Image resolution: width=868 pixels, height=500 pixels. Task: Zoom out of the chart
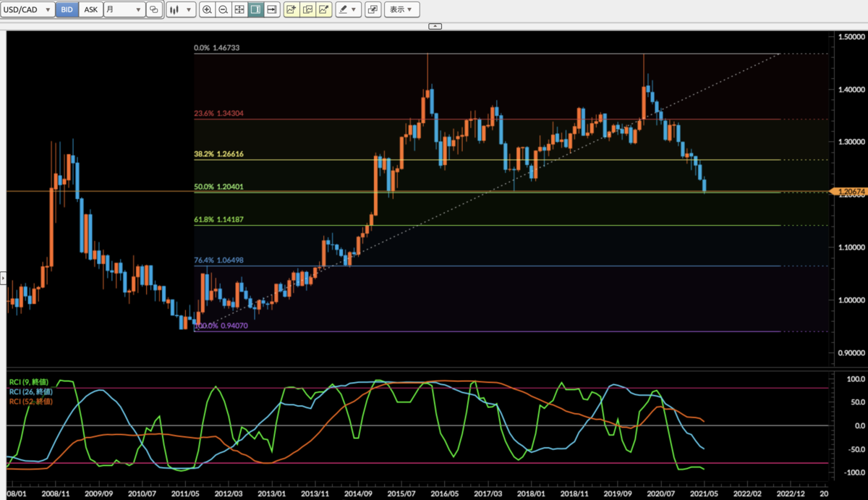point(224,9)
